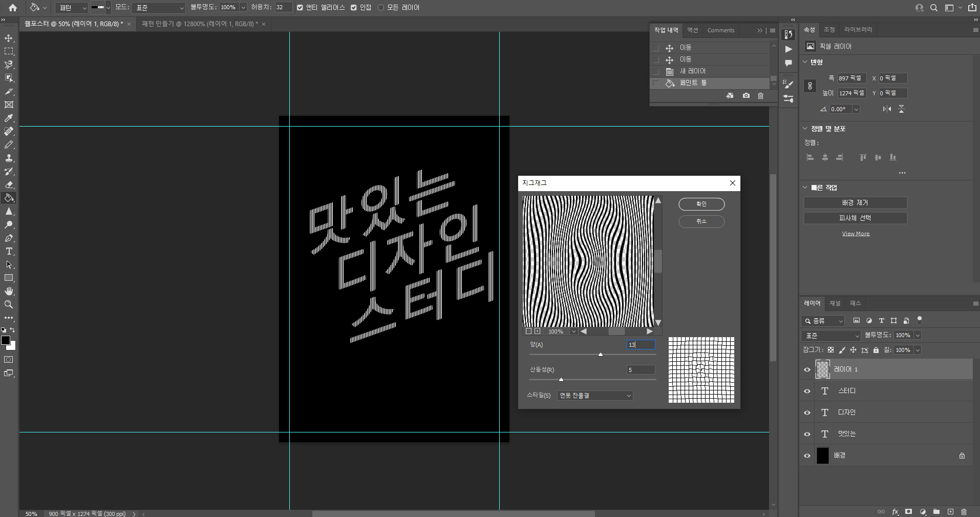Enable the 모든 레이어 checkbox
The width and height of the screenshot is (980, 517).
click(x=380, y=8)
